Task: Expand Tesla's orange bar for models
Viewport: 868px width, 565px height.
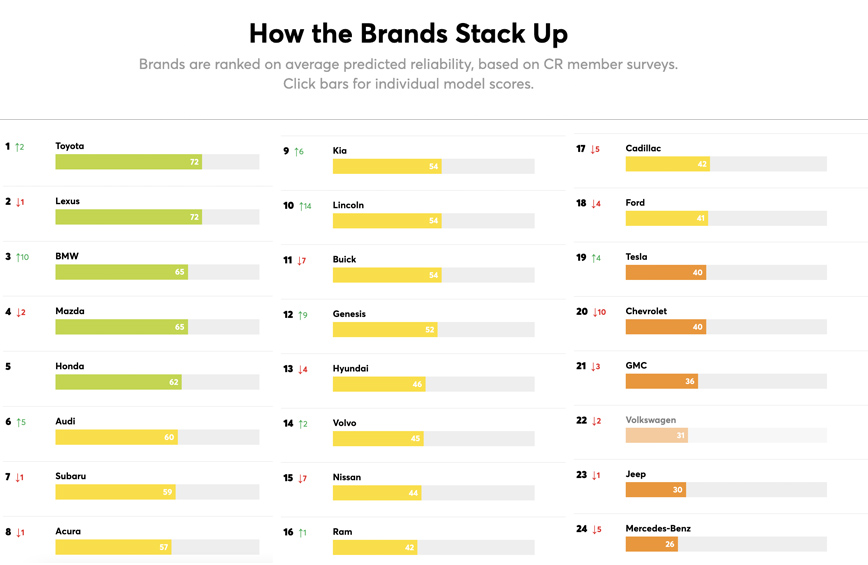Action: (x=665, y=272)
